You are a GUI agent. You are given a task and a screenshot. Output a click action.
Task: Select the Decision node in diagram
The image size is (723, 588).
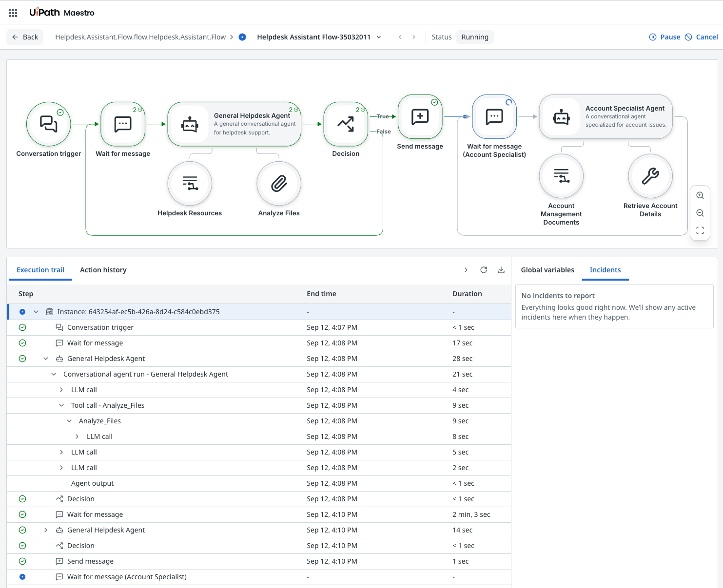click(x=346, y=124)
